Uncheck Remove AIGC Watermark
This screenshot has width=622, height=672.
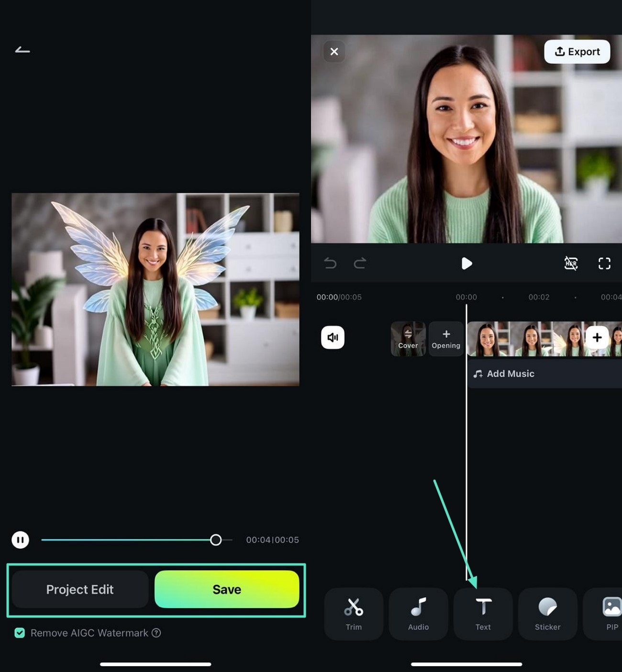pos(20,633)
